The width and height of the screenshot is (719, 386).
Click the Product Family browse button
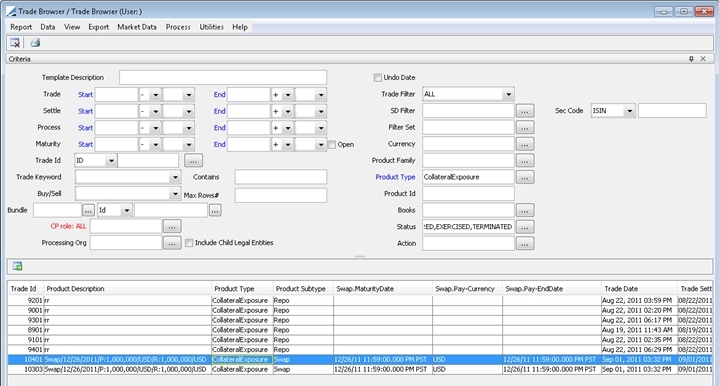click(525, 160)
